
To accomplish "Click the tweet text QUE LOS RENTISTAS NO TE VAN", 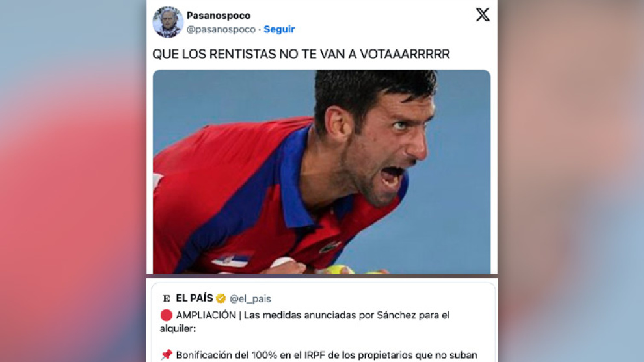I will tap(301, 54).
